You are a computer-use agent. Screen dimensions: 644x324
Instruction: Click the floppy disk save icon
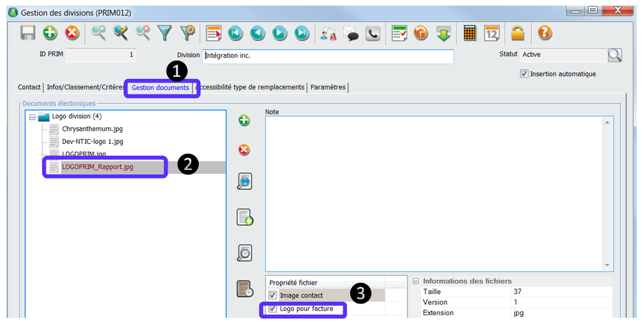click(x=28, y=33)
